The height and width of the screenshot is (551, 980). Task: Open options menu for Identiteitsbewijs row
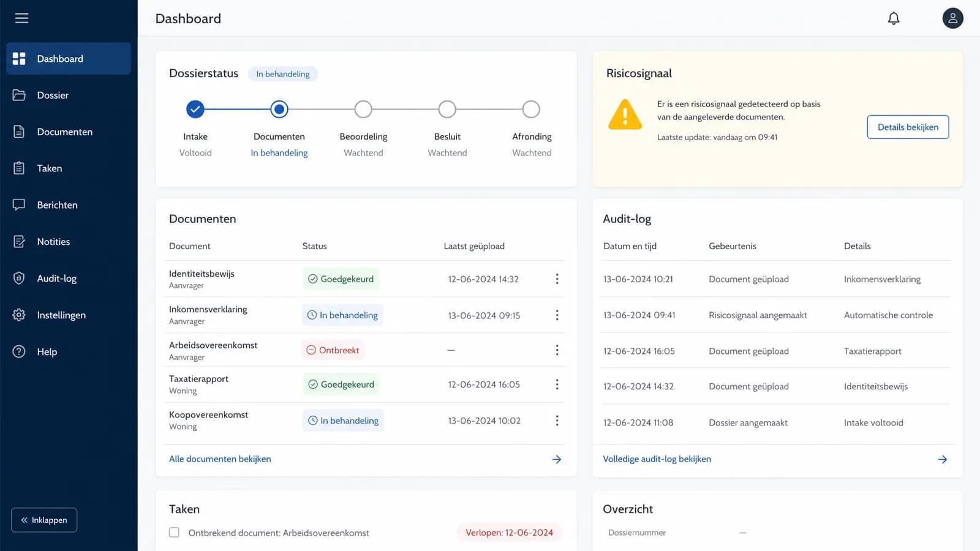coord(557,279)
